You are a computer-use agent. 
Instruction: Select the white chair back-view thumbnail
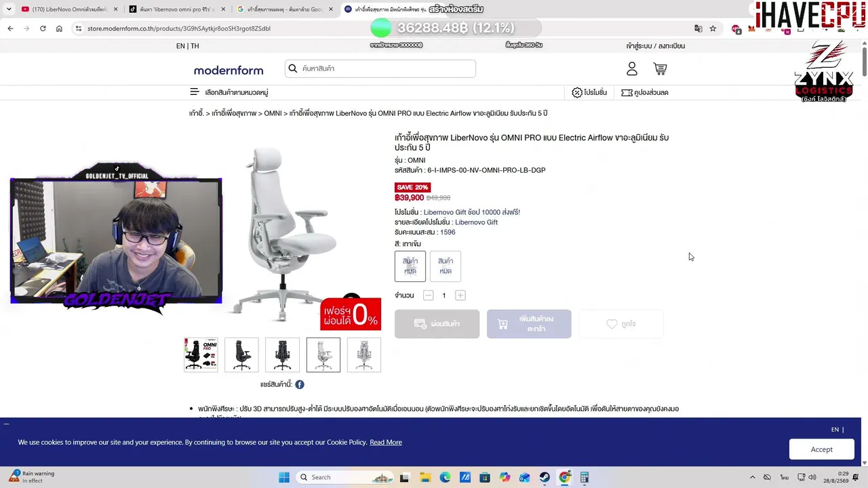(x=364, y=354)
